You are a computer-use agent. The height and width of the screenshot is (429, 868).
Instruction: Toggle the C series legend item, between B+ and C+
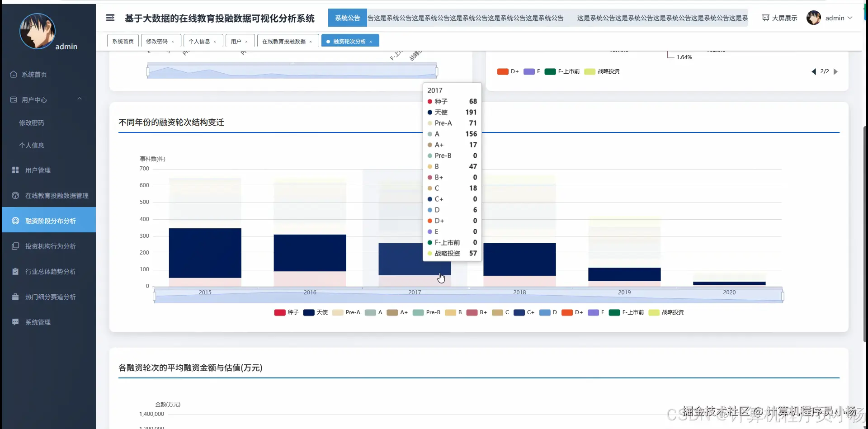[500, 312]
